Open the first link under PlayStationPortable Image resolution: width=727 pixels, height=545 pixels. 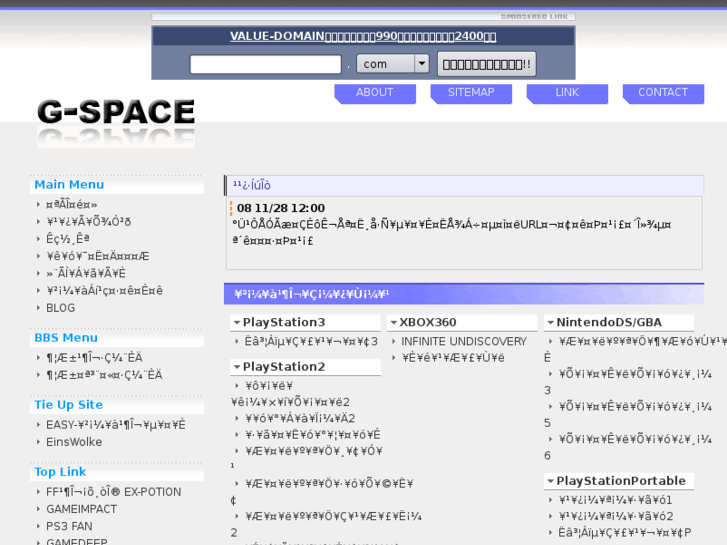[x=615, y=500]
